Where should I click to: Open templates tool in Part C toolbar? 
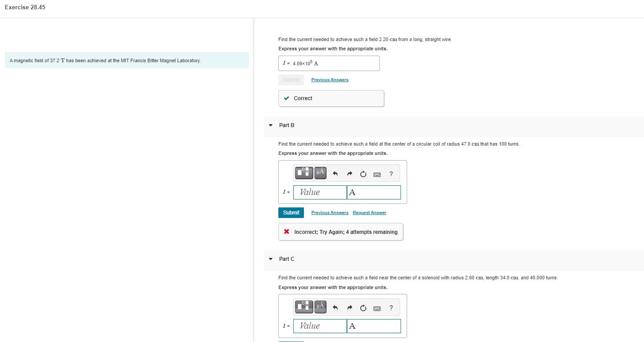[304, 307]
